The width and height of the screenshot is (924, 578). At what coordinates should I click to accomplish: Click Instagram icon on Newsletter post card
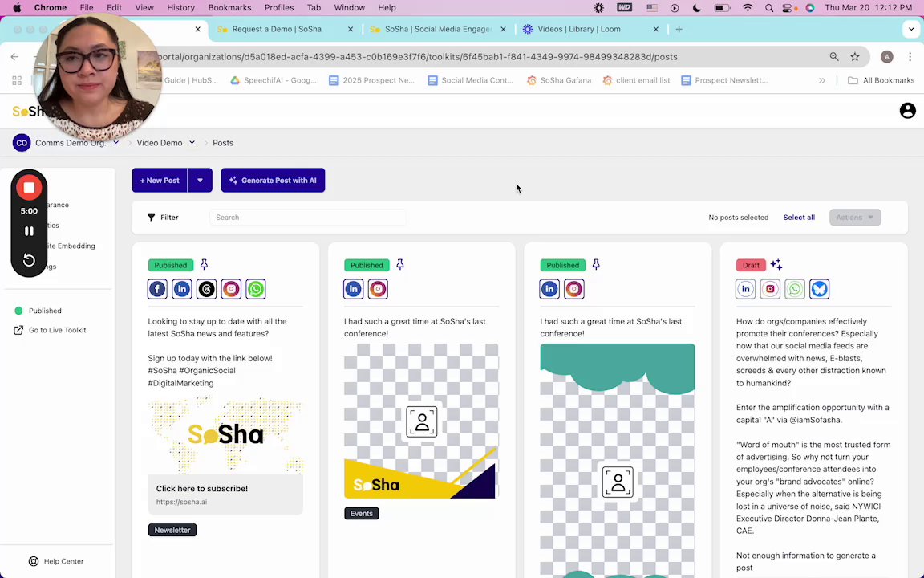click(x=231, y=289)
